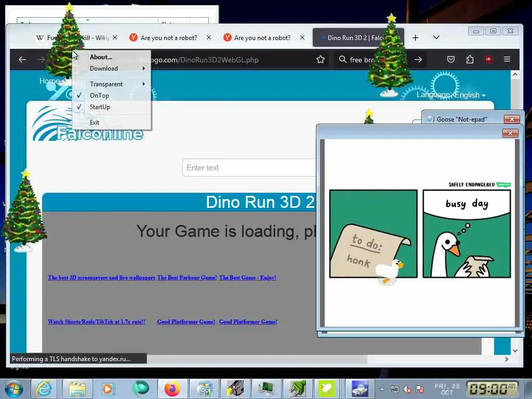Go back with the browser back arrow
Image resolution: width=532 pixels, height=399 pixels.
pyautogui.click(x=22, y=60)
